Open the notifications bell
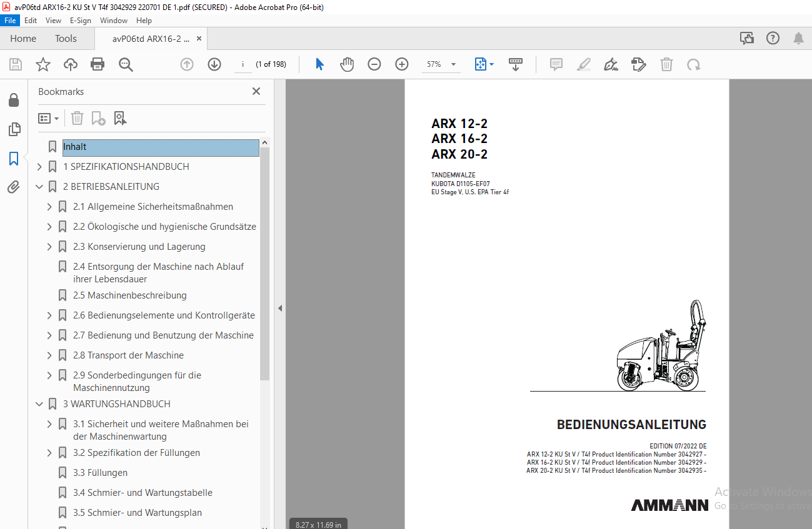812x529 pixels. (x=799, y=39)
